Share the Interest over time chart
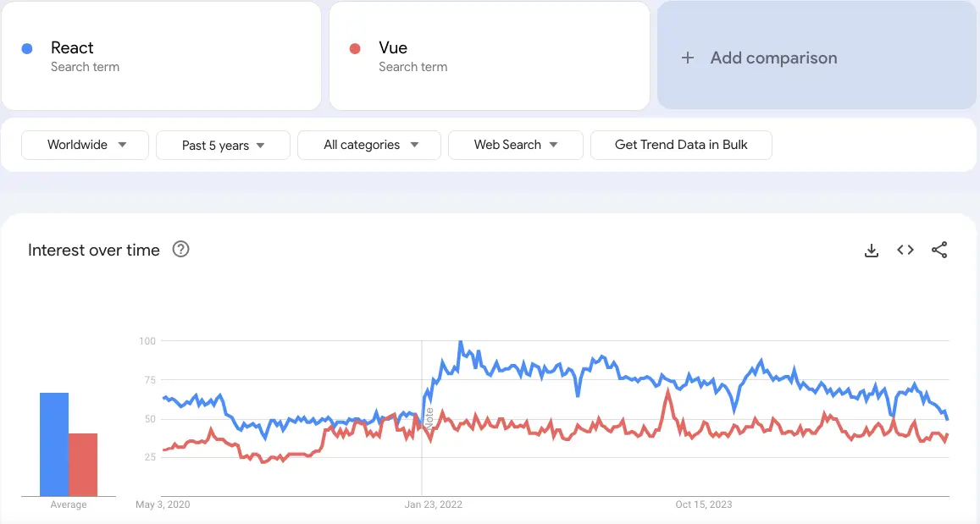Screen dimensions: 980x524 point(939,250)
